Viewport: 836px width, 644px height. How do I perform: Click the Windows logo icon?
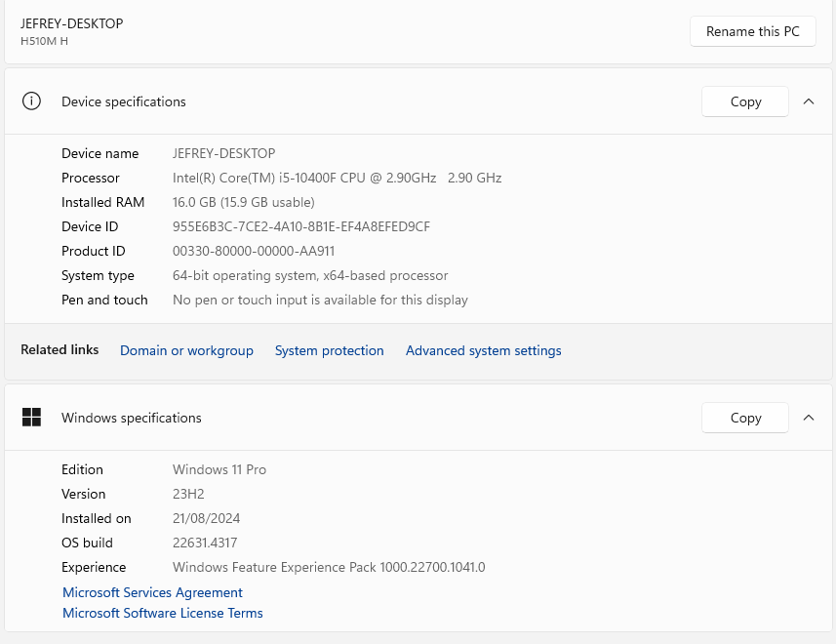coord(31,418)
